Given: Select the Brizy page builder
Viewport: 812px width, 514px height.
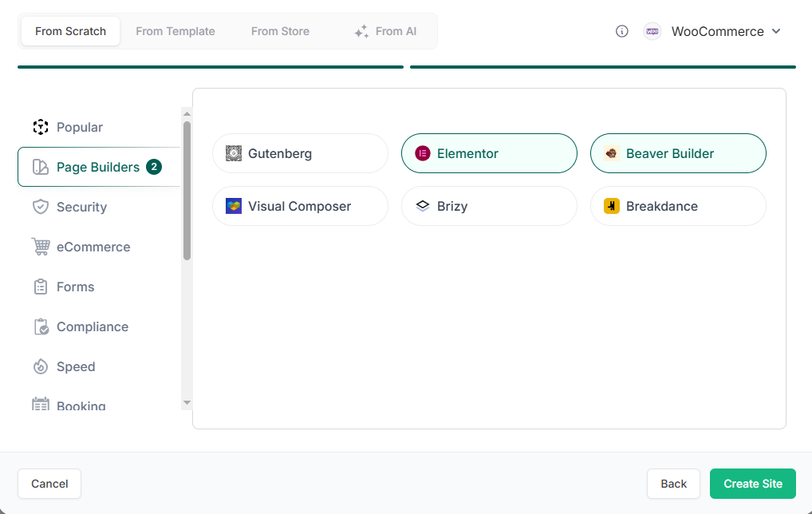Looking at the screenshot, I should 489,206.
